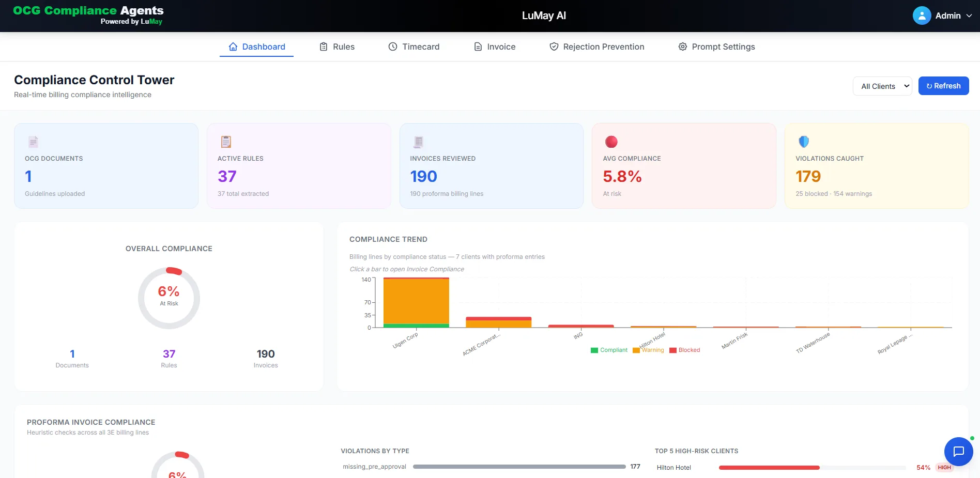The width and height of the screenshot is (980, 478).
Task: Click the missing_pre_approval violation bar
Action: (519, 467)
